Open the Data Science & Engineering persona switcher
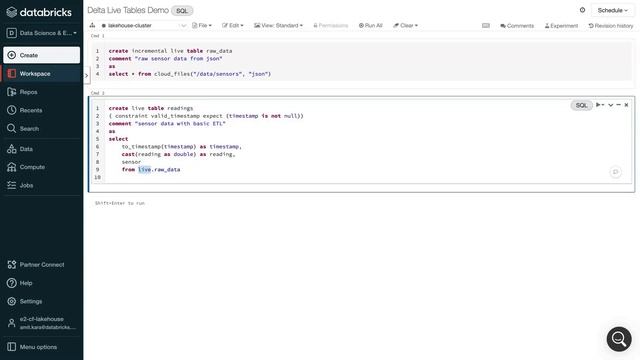This screenshot has width=640, height=360. [x=42, y=33]
